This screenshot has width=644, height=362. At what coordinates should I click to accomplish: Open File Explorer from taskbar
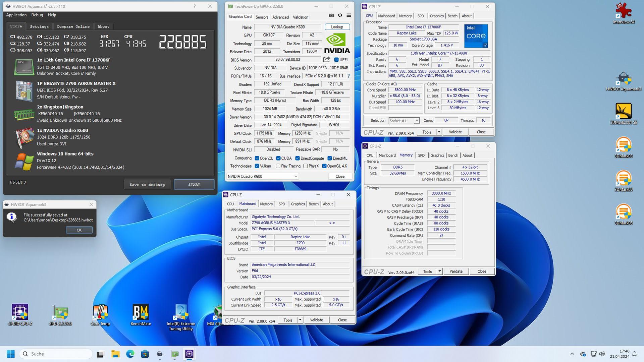tap(115, 354)
